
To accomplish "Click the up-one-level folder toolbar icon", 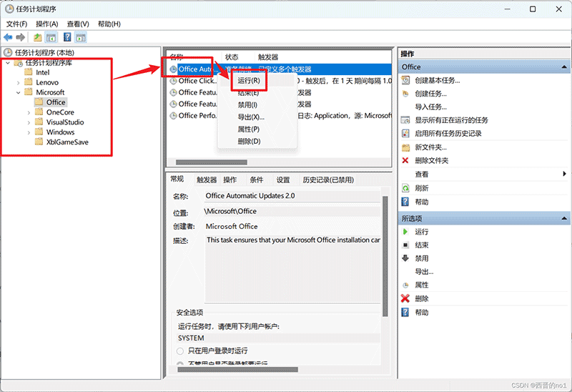I will coord(38,37).
